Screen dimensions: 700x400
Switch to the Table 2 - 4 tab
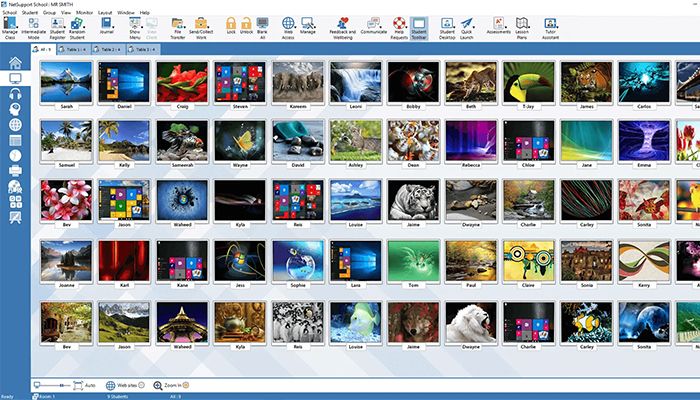click(x=107, y=49)
